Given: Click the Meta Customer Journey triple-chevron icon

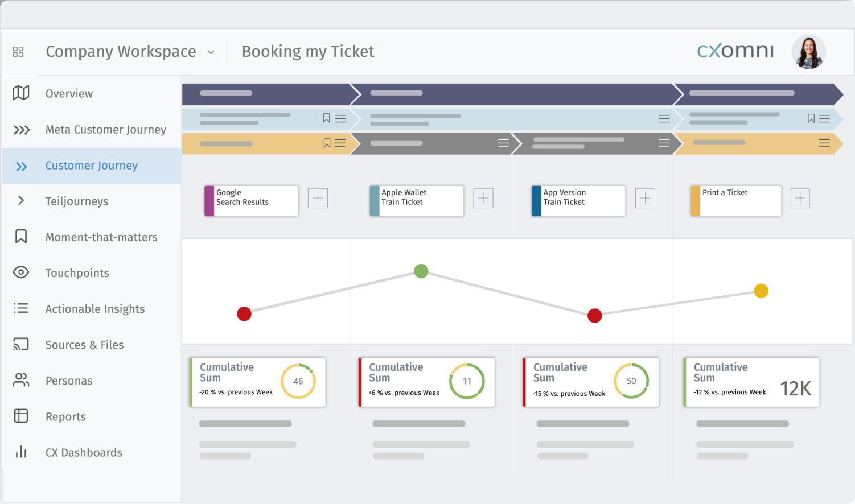Looking at the screenshot, I should coord(22,130).
